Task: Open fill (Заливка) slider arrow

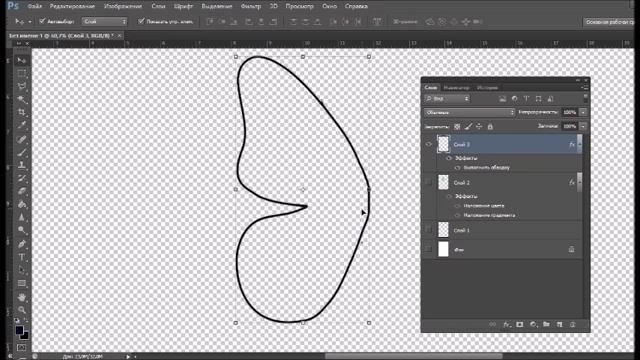Action: click(583, 127)
